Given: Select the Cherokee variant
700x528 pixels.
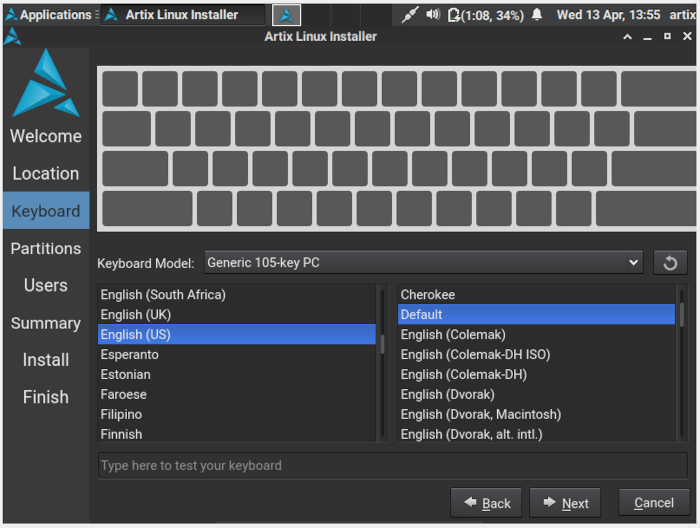Looking at the screenshot, I should [536, 295].
